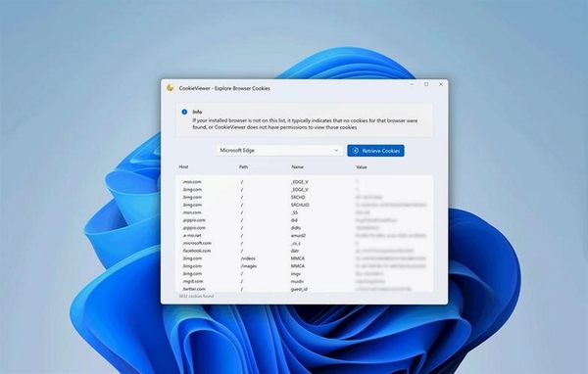Click the blue Info icon
Image resolution: width=588 pixels, height=374 pixels.
coord(184,112)
